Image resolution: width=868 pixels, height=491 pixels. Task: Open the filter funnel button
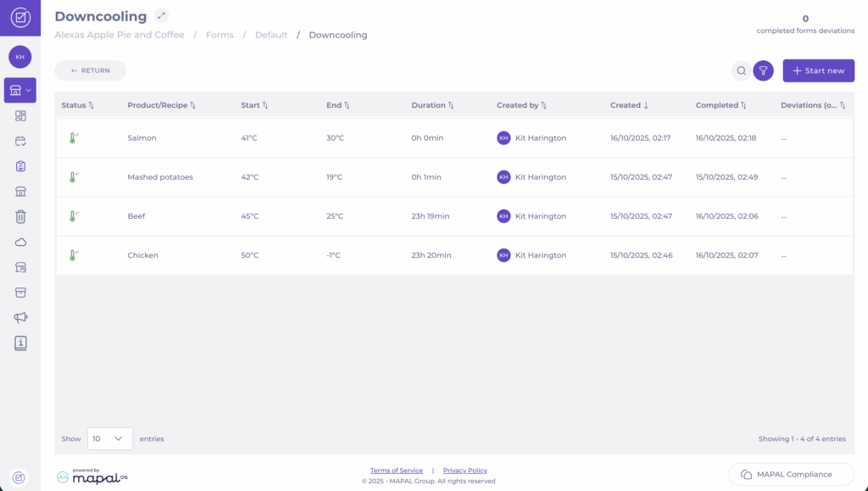tap(763, 71)
